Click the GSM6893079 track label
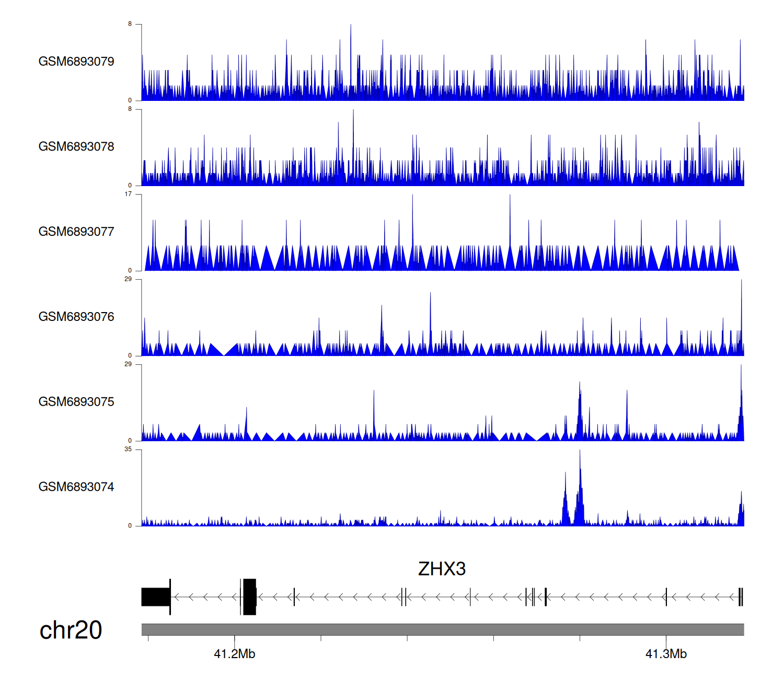784x690 pixels. (76, 62)
